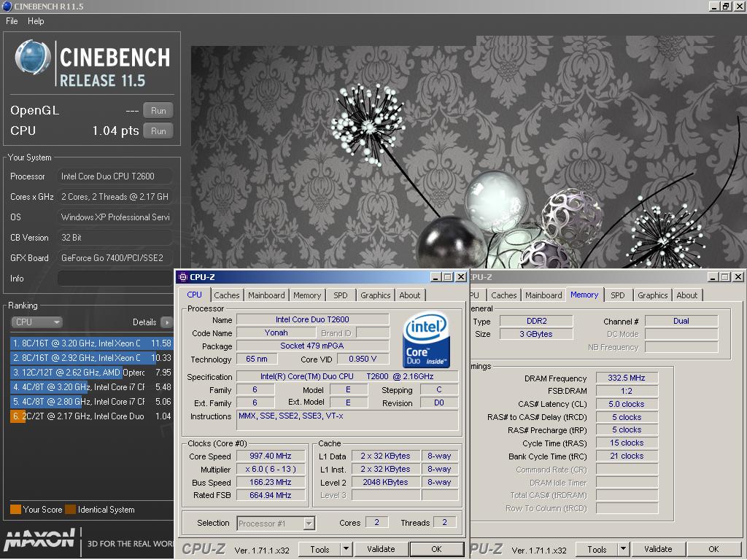Click Validate in rear Memory CPU-Z window
This screenshot has height=560, width=747.
click(658, 549)
